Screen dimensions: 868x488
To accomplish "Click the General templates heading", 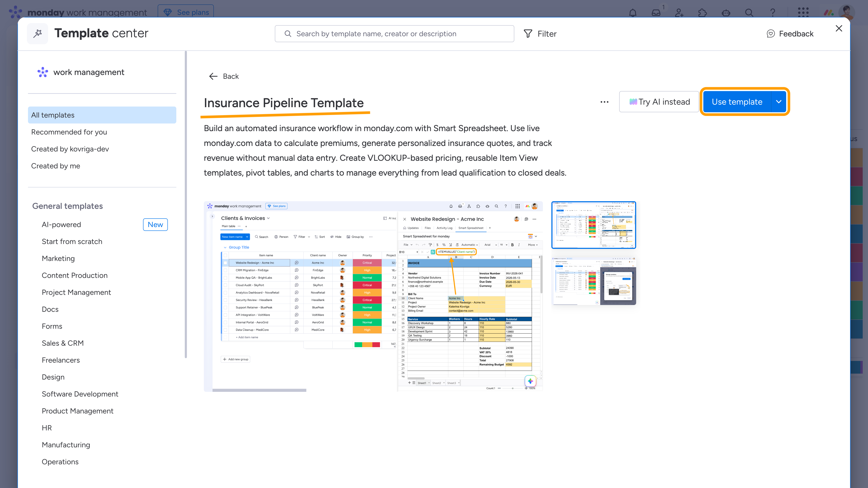I will (x=67, y=206).
